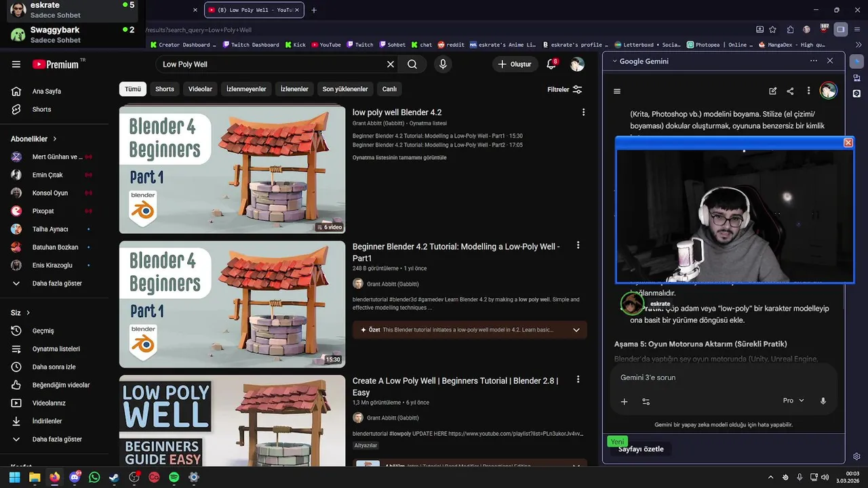Open more options for Blender 2.8 well video

tap(578, 380)
